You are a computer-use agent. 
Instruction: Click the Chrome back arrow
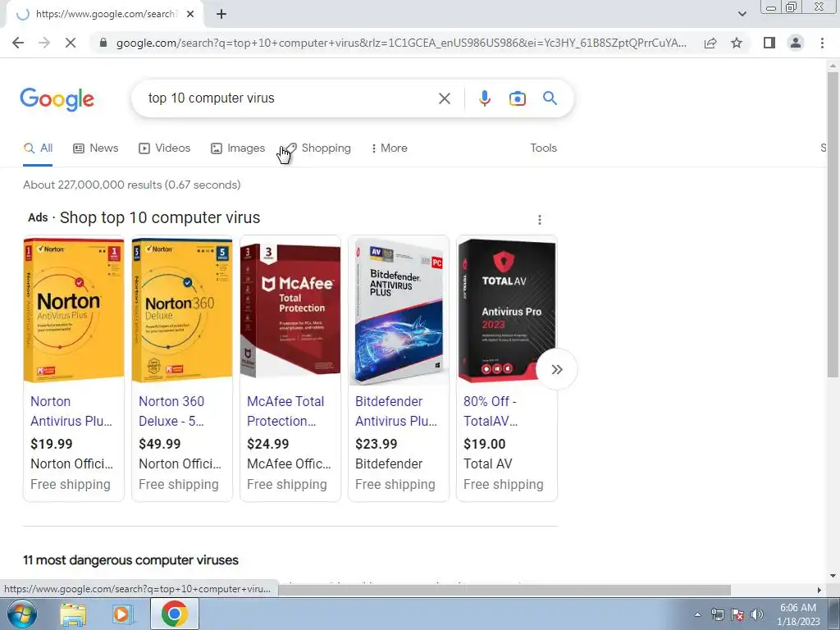coord(18,43)
